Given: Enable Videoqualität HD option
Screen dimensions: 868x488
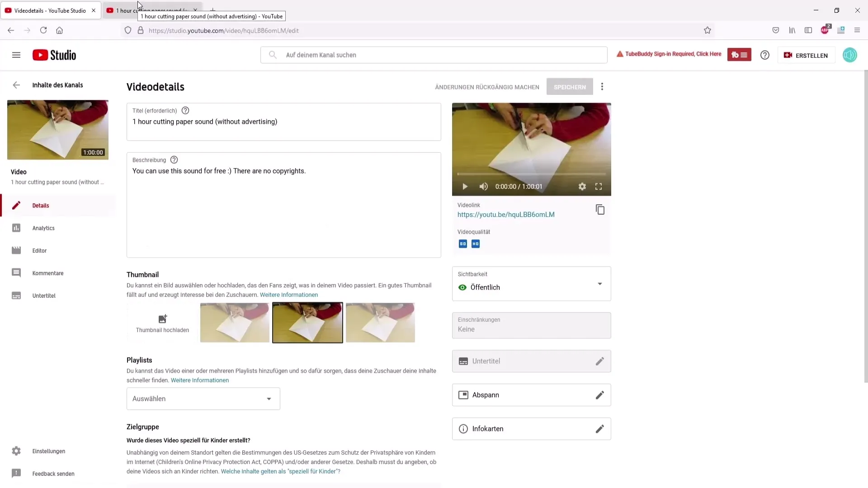Looking at the screenshot, I should [x=475, y=244].
